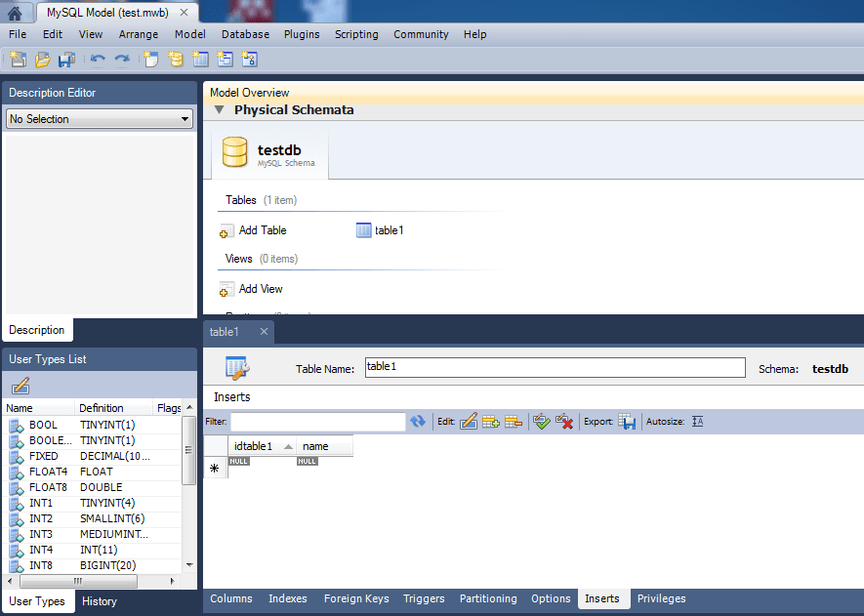
Task: Close the table1 editor tab
Action: (264, 332)
